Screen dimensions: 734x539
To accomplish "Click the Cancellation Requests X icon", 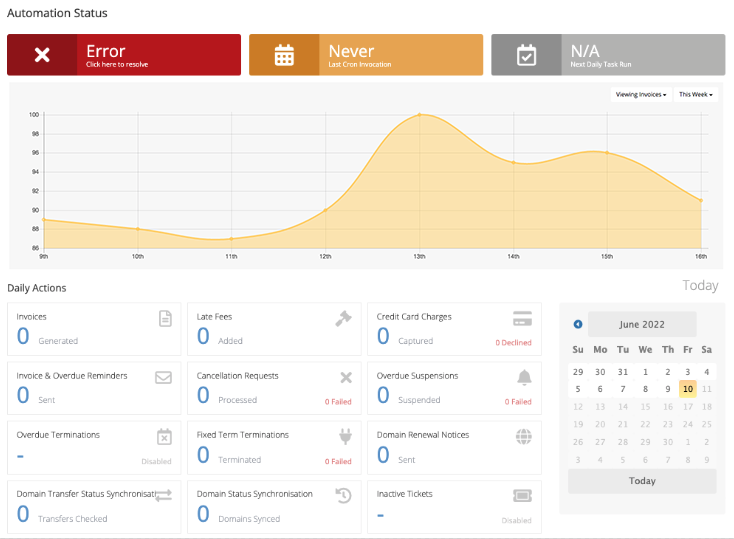I will [x=346, y=377].
